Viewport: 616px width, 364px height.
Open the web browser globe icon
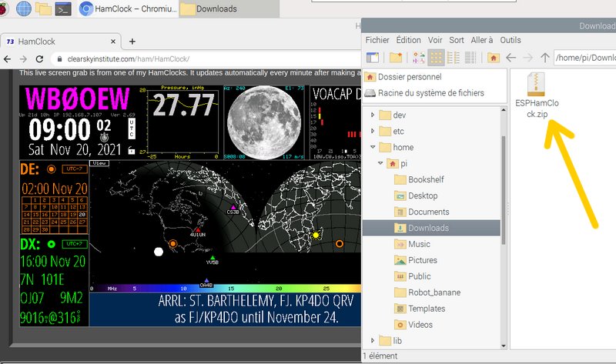[x=24, y=8]
